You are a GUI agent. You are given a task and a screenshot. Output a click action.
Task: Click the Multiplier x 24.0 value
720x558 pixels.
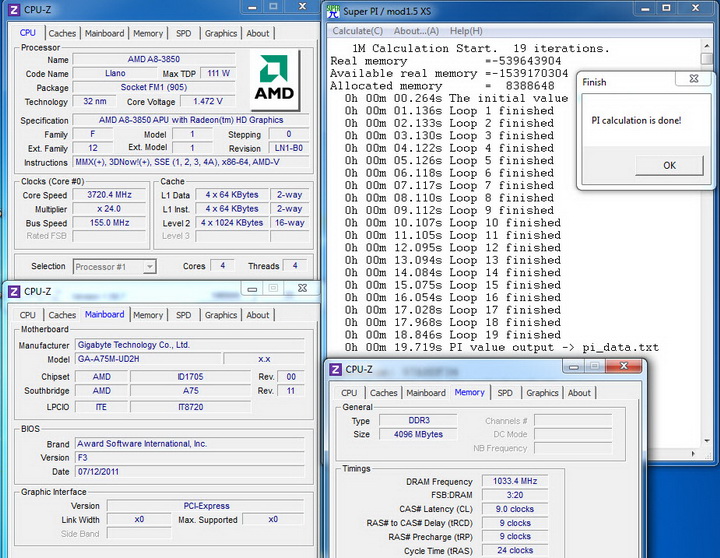[109, 209]
